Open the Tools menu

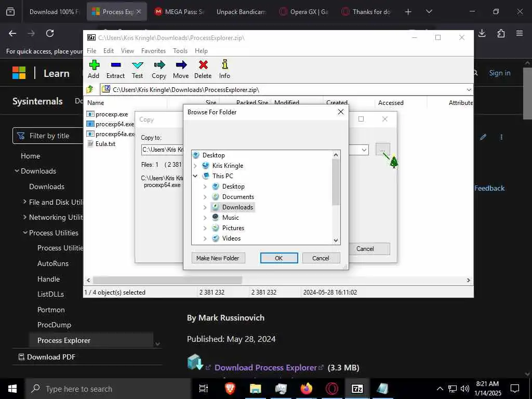[x=180, y=51]
